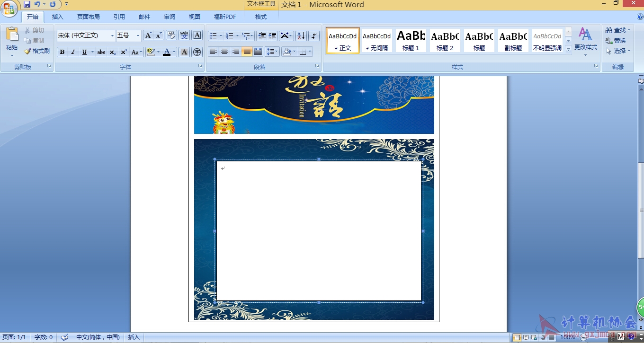
Task: Apply distributed alignment
Action: (x=258, y=52)
